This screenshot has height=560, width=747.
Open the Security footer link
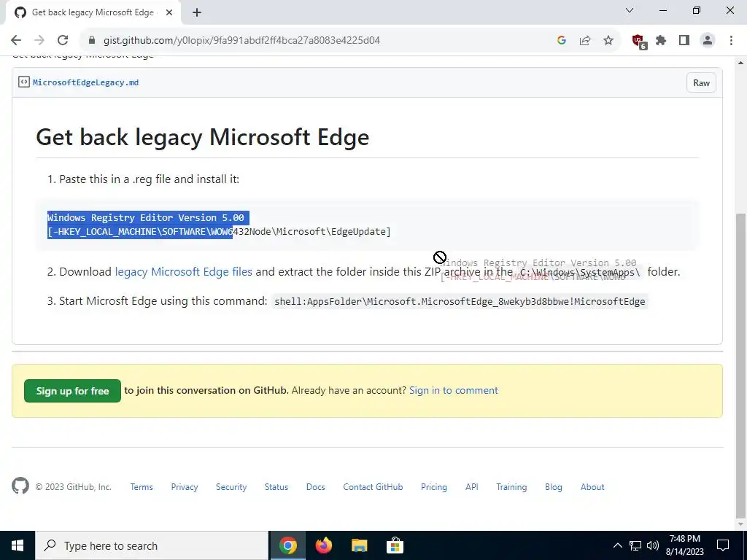click(231, 487)
